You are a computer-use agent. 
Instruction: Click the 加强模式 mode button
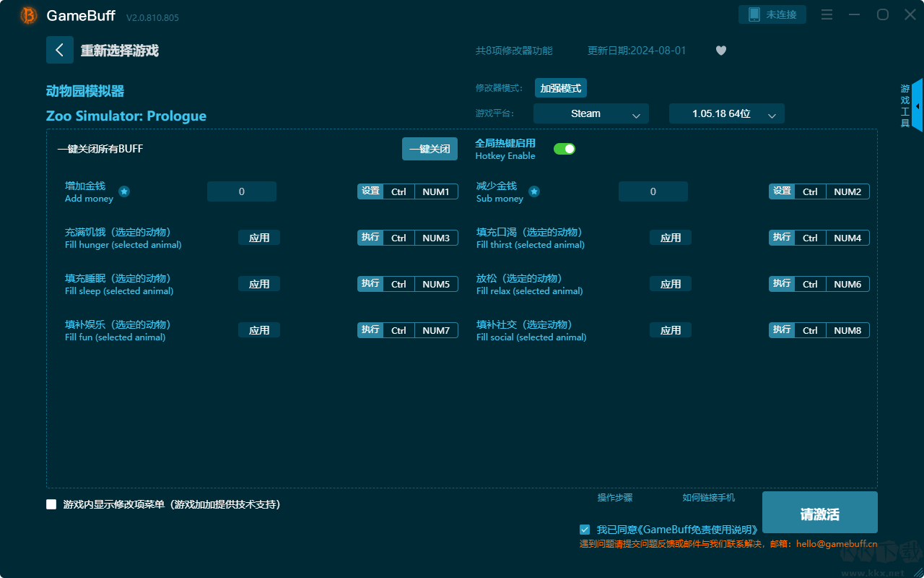pos(561,88)
